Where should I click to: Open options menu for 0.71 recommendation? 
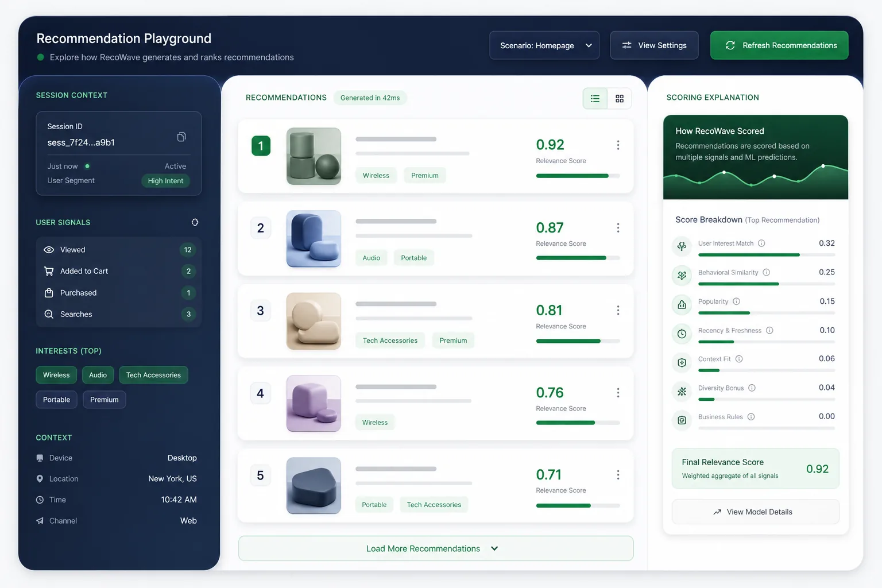[618, 475]
